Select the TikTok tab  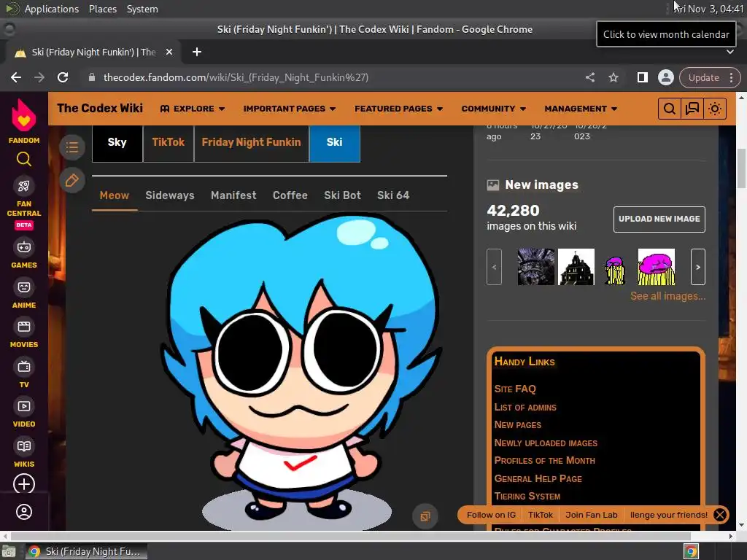(x=169, y=142)
